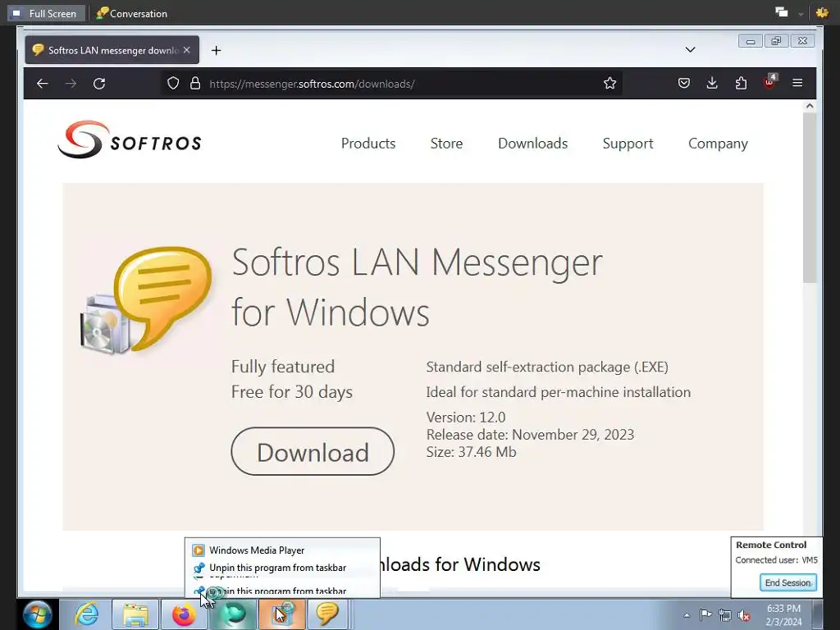Click the Softros logo
This screenshot has height=630, width=840.
click(x=130, y=139)
